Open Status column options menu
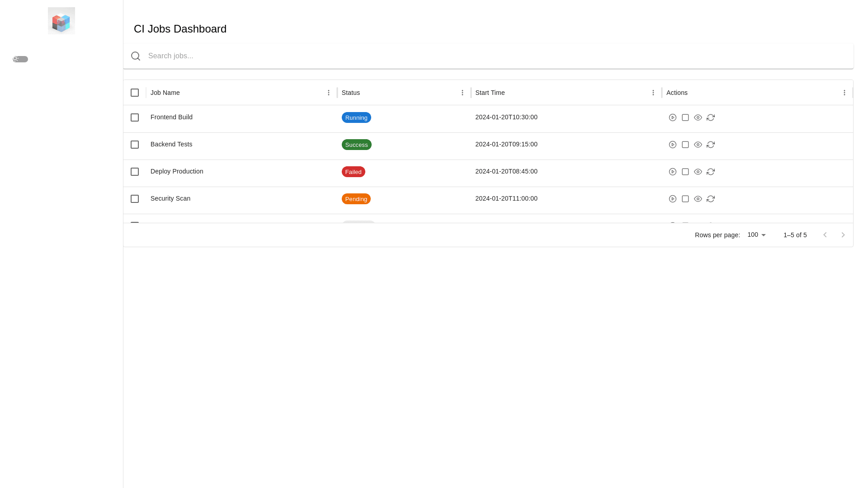Viewport: 868px width, 488px height. (x=462, y=93)
